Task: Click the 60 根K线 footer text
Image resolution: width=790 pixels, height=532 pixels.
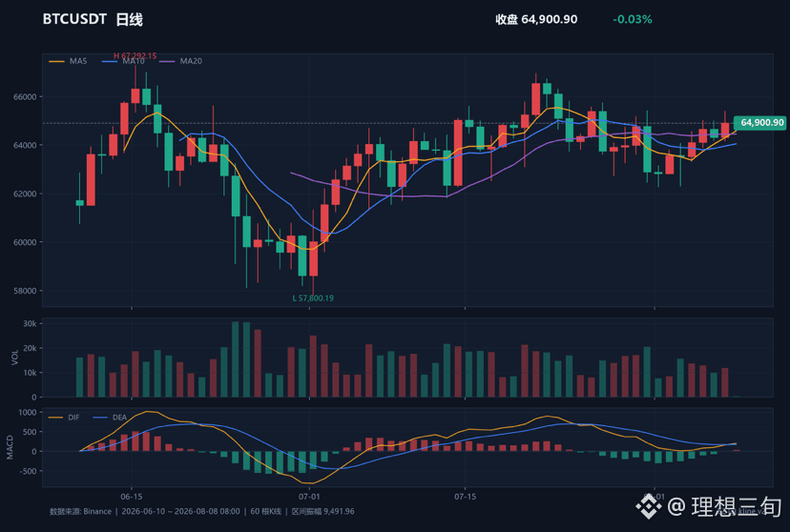Action: [x=265, y=511]
